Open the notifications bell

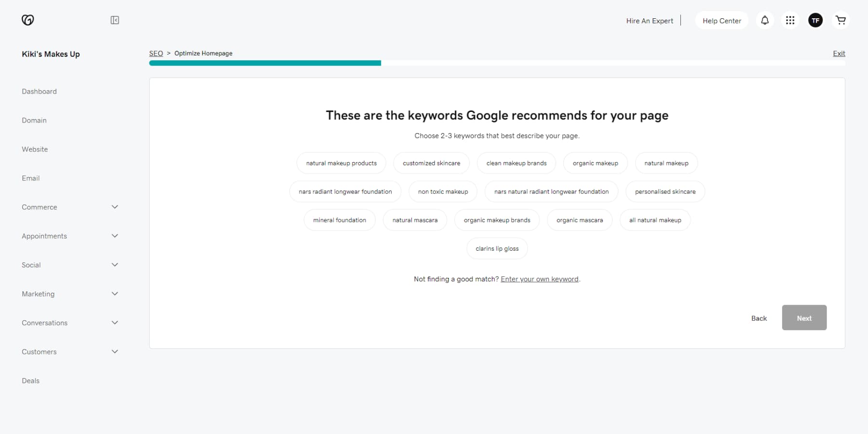(x=764, y=20)
